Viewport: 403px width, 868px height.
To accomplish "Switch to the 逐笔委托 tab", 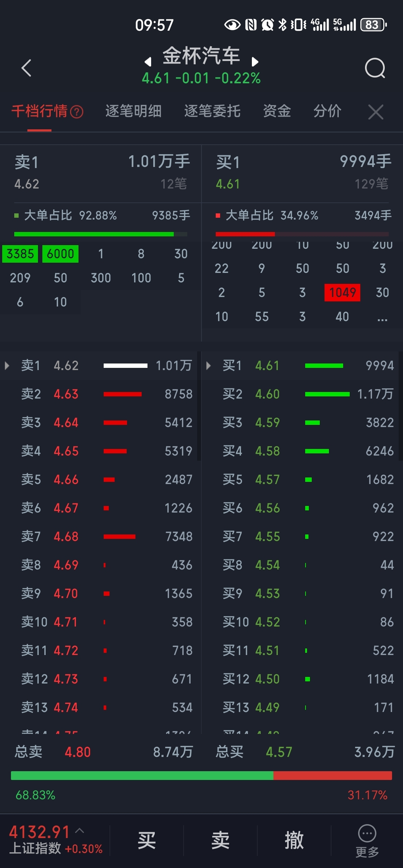I will 212,111.
